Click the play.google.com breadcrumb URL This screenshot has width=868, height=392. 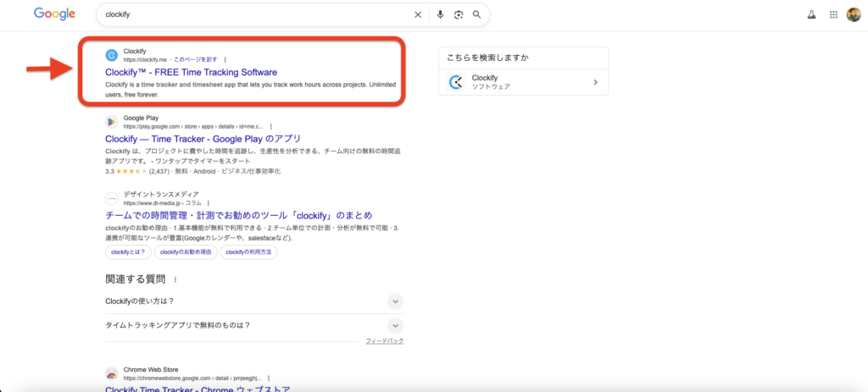pyautogui.click(x=194, y=127)
